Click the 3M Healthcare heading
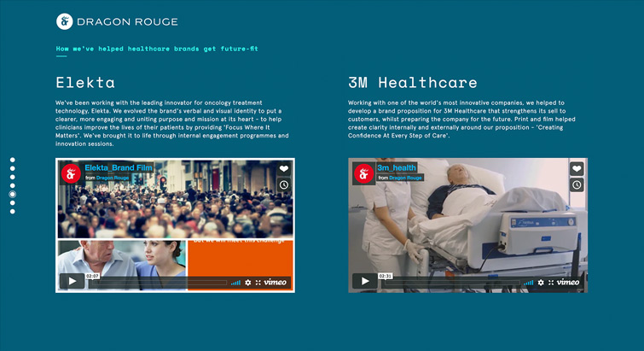This screenshot has width=644, height=351. coord(413,83)
